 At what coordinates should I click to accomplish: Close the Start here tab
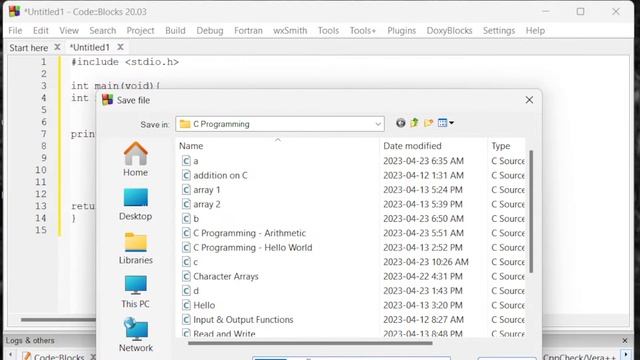coord(58,47)
